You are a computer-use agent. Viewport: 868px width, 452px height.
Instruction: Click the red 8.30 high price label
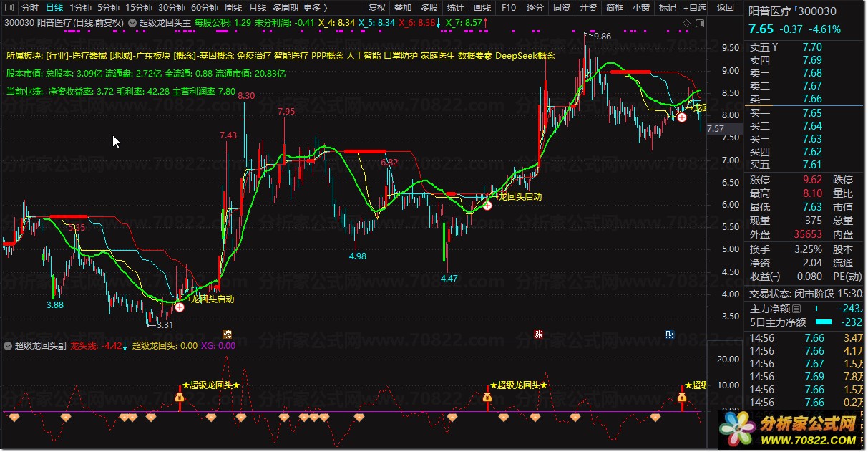pyautogui.click(x=246, y=96)
